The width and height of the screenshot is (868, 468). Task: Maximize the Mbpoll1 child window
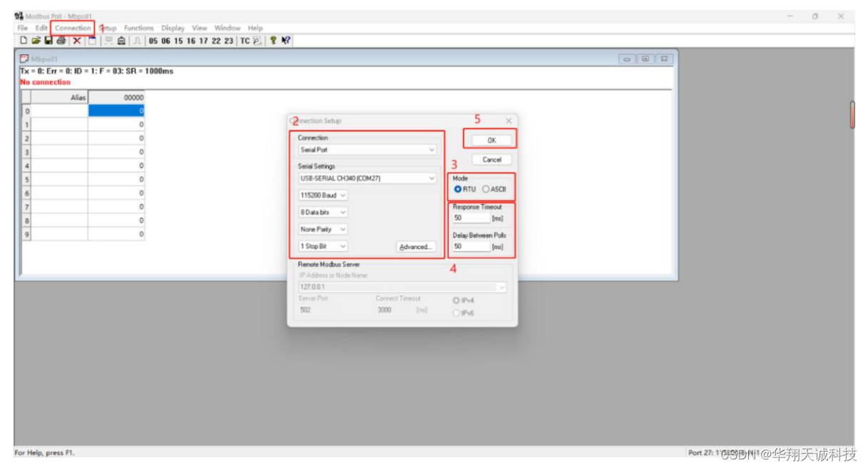[645, 58]
